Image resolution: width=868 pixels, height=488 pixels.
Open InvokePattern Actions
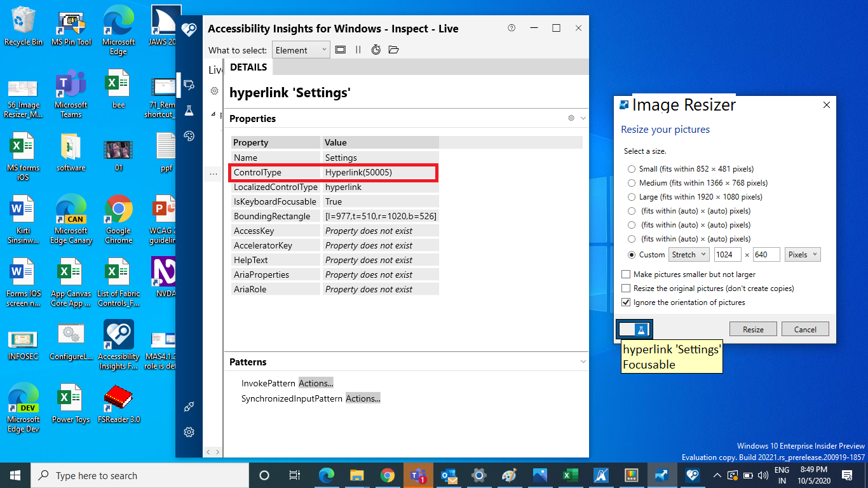pyautogui.click(x=316, y=383)
